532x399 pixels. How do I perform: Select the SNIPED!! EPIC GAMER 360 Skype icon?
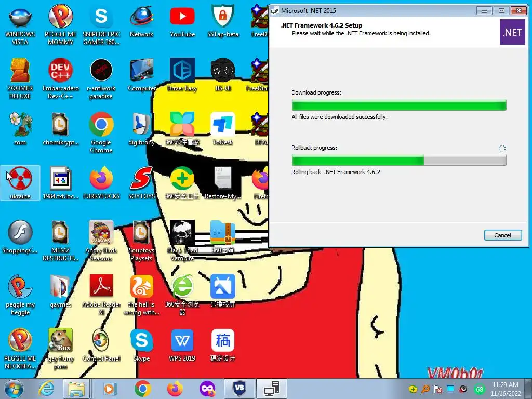(101, 24)
